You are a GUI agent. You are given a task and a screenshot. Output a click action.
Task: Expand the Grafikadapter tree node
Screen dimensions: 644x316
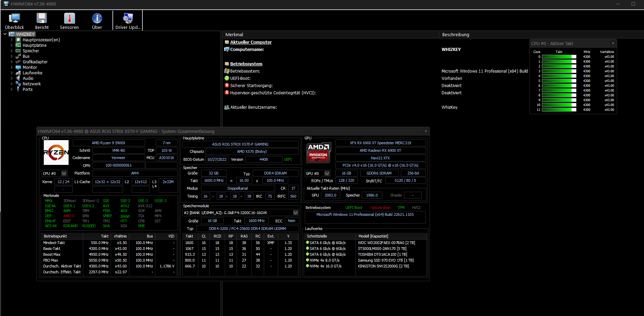point(11,62)
